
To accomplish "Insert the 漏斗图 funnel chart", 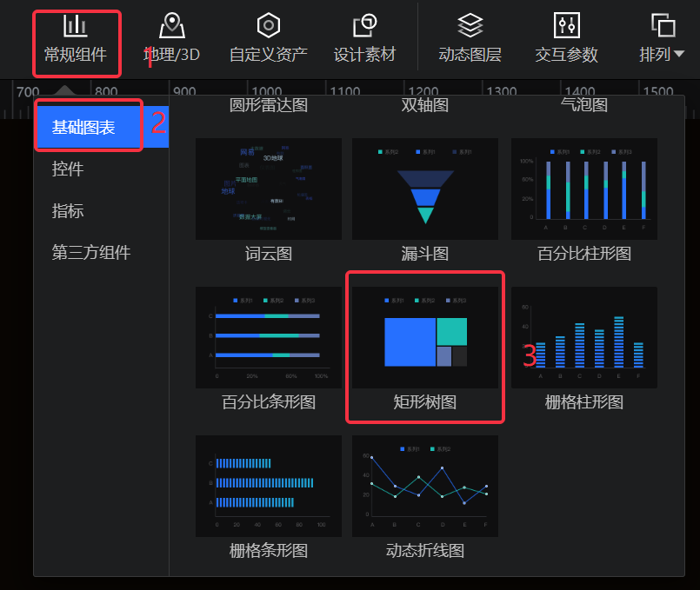I will pos(424,189).
